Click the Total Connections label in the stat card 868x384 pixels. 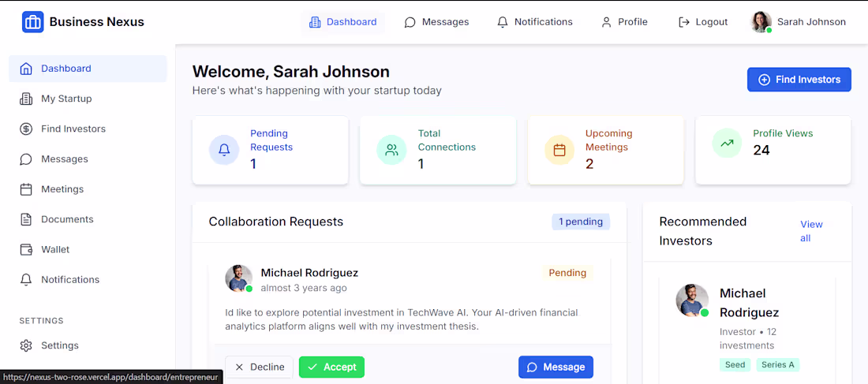pos(447,140)
